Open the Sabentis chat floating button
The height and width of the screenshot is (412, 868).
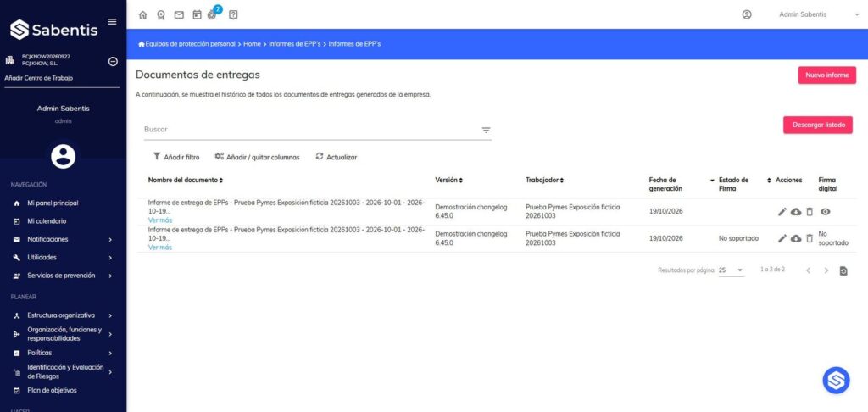836,381
